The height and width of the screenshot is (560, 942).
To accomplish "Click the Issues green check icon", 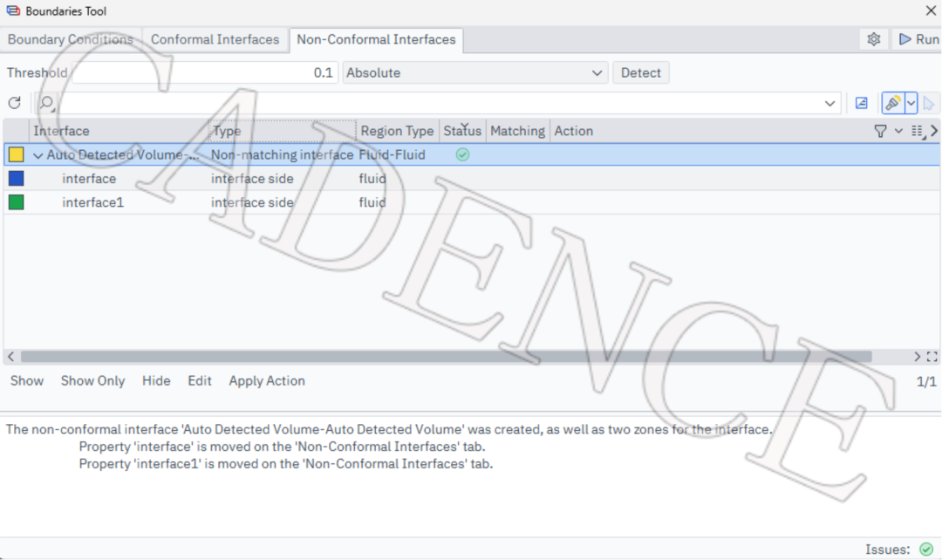I will (926, 550).
